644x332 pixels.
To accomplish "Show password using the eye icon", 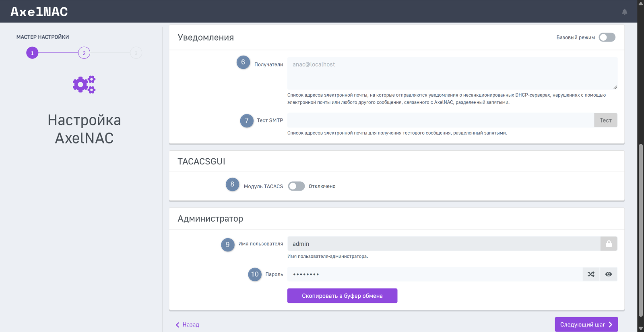I will point(609,274).
